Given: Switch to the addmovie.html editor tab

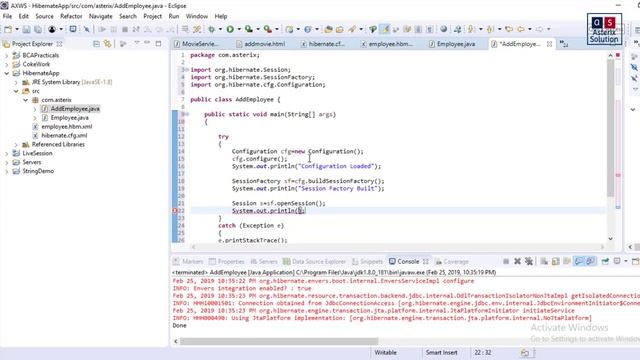Looking at the screenshot, I should pos(260,44).
